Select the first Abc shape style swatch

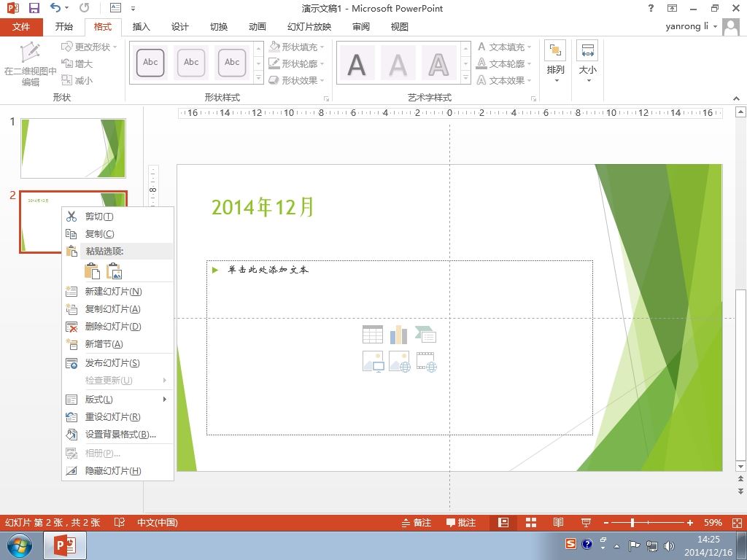pyautogui.click(x=150, y=63)
